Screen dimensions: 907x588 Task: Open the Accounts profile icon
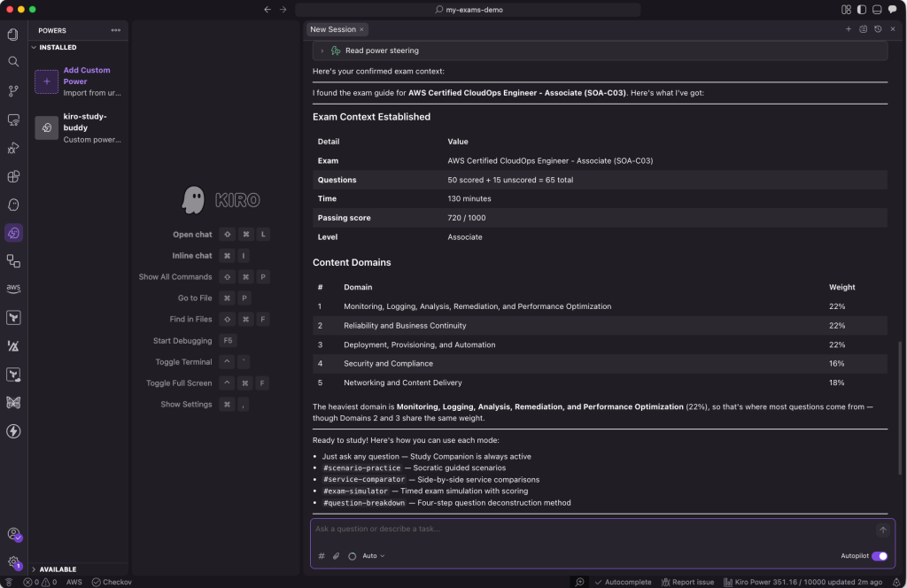point(13,534)
